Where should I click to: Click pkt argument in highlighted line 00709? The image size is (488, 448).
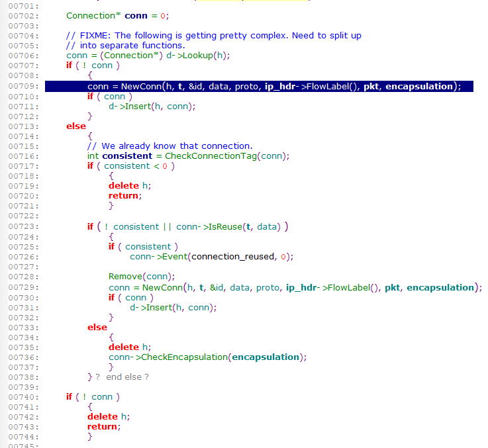[x=371, y=86]
